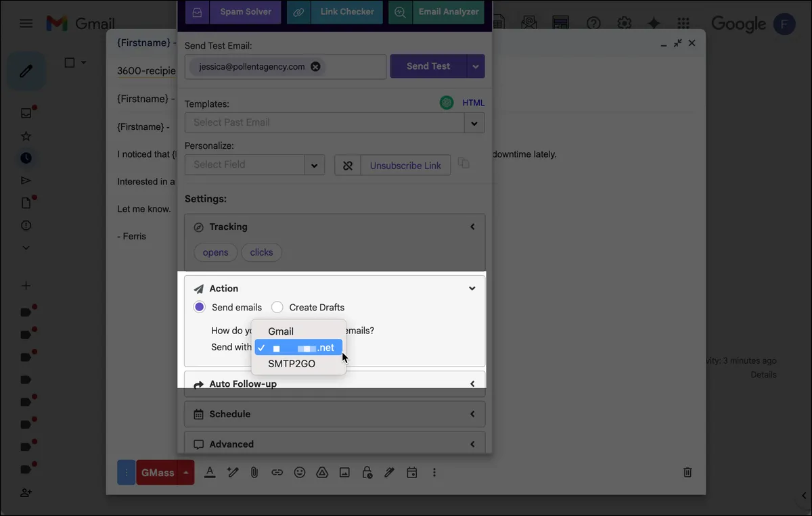Click the Help me write pencil sparkle icon

(232, 472)
